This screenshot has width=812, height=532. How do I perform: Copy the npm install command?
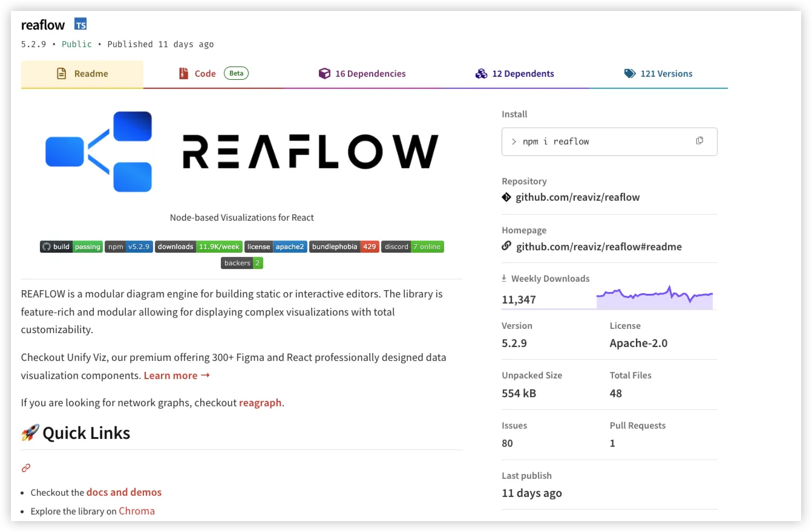699,141
